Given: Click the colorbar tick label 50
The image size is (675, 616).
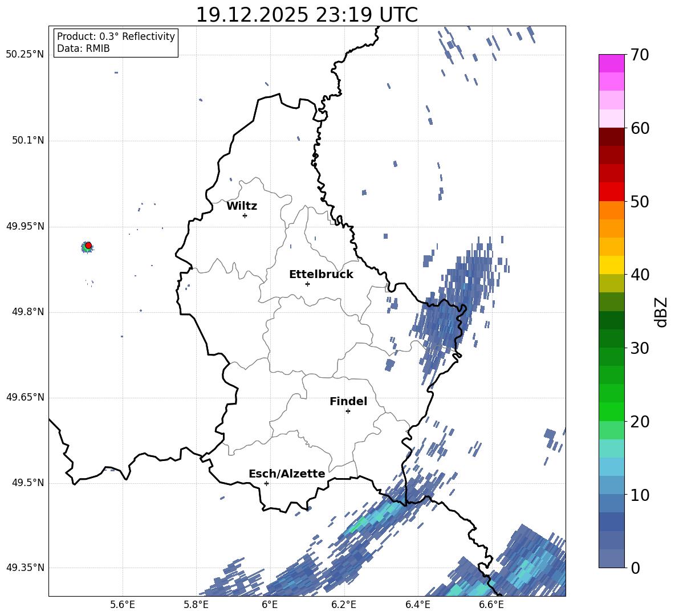Looking at the screenshot, I should coord(640,201).
